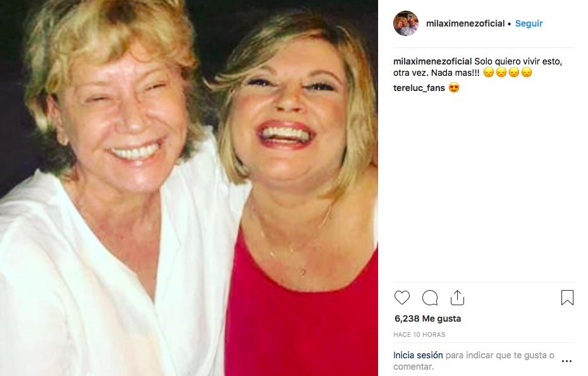Click the Seguir follow link
Screen dimensions: 588x376
(529, 23)
